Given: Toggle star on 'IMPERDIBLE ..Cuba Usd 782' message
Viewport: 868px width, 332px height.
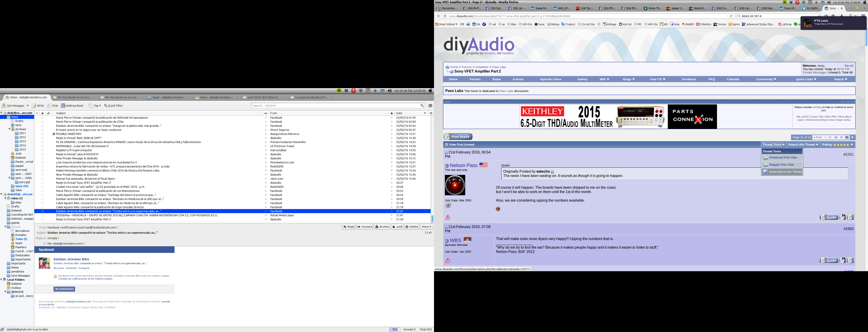Looking at the screenshot, I should 42,146.
